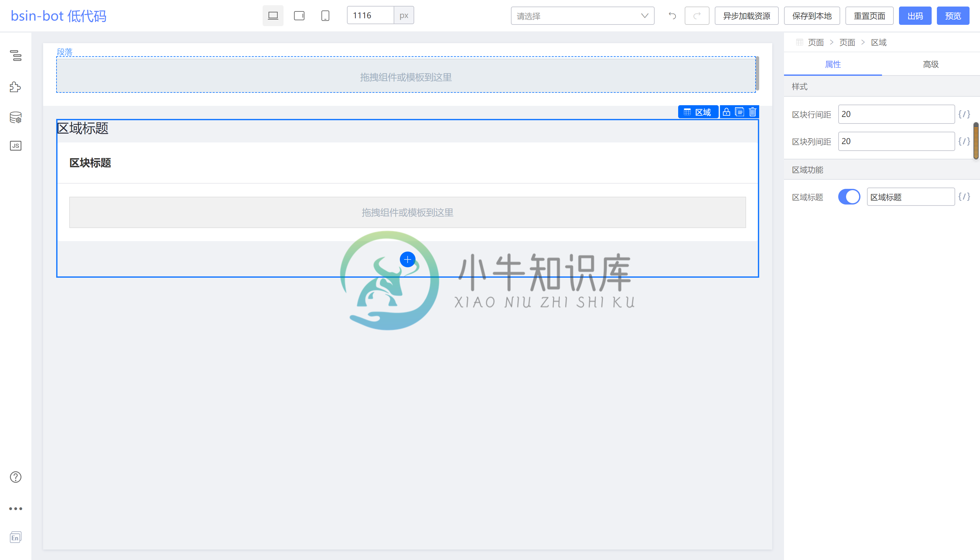Open the help question-mark icon
This screenshot has height=560, width=980.
tap(16, 477)
